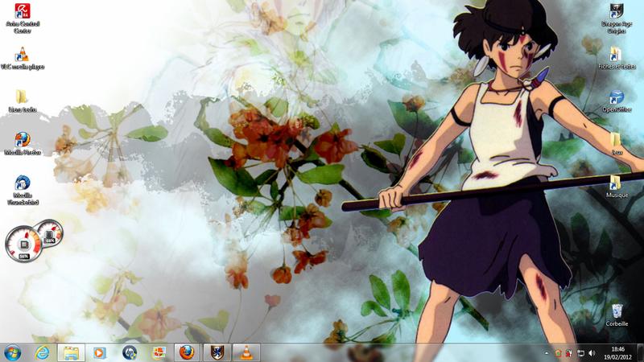This screenshot has width=644, height=362.
Task: Select the Musique folder shortcut
Action: [617, 187]
